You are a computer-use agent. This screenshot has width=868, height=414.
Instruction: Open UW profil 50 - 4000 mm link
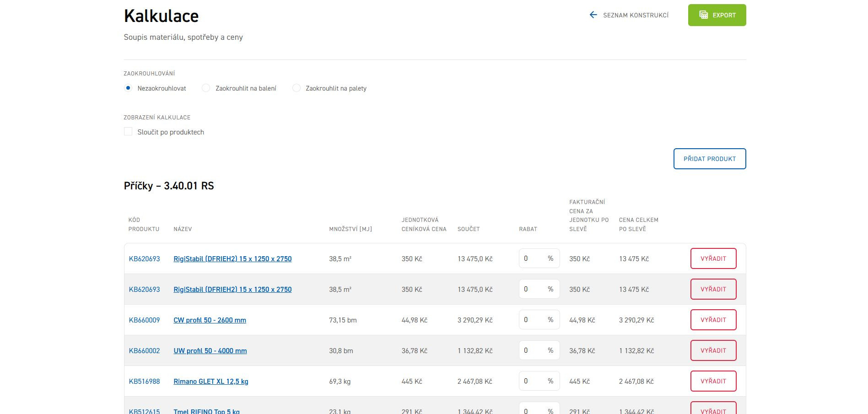click(x=210, y=351)
